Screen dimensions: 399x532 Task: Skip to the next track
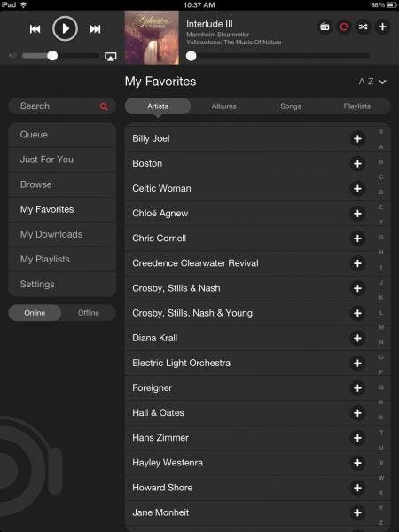96,29
